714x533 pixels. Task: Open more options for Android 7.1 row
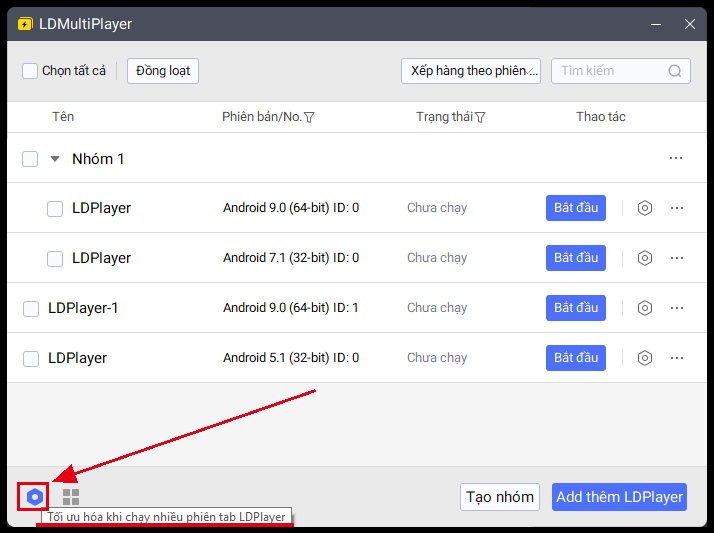click(677, 258)
